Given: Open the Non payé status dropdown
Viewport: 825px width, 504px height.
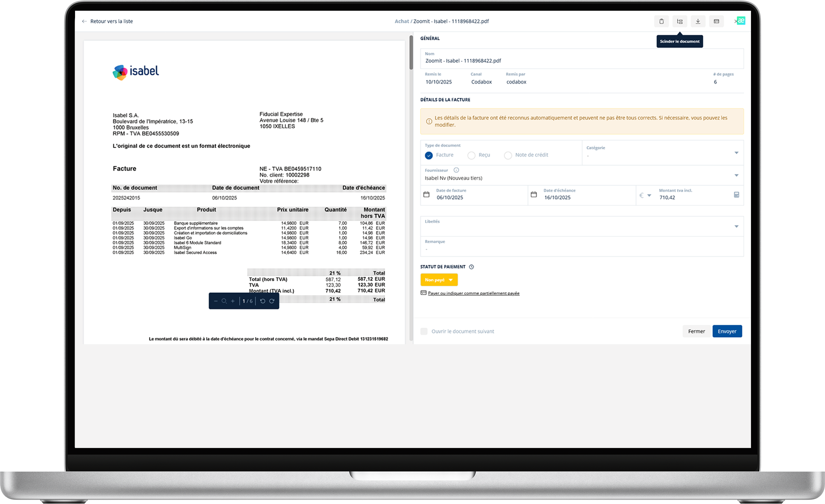Looking at the screenshot, I should coord(439,280).
